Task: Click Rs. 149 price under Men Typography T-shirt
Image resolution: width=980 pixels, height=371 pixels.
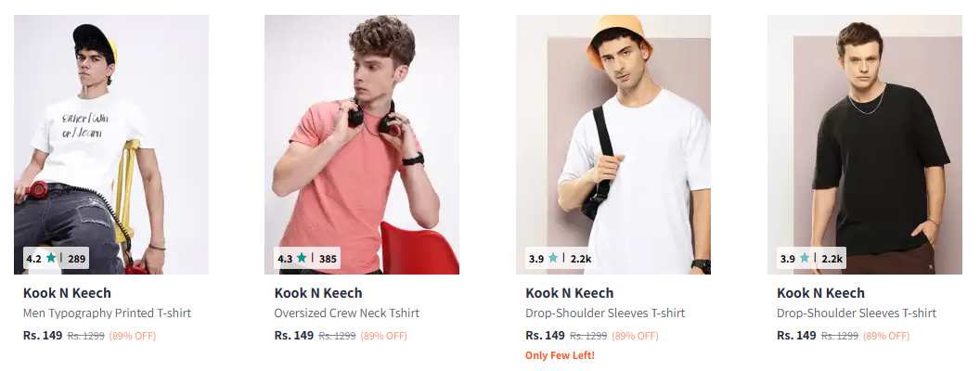Action: pyautogui.click(x=43, y=335)
